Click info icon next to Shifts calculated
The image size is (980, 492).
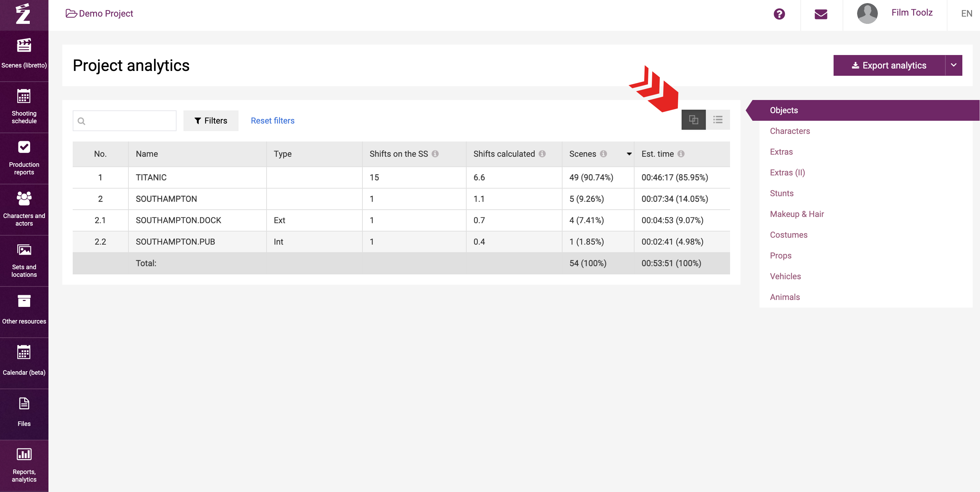542,154
